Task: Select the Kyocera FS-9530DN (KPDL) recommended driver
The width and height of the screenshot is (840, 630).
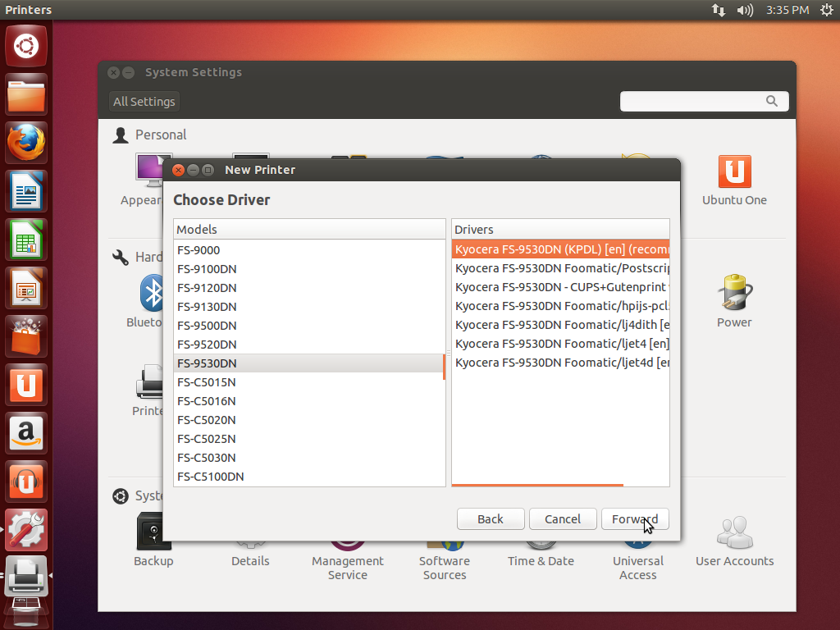Action: [x=560, y=249]
